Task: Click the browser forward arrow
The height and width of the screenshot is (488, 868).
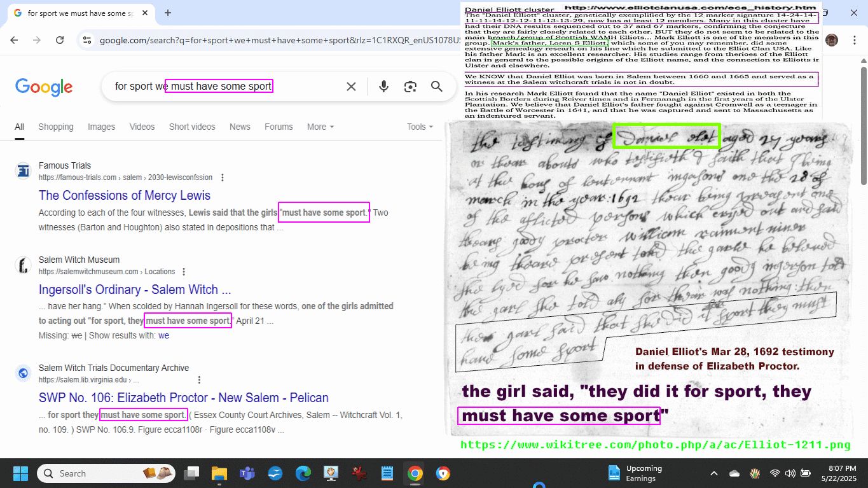Action: pos(37,40)
